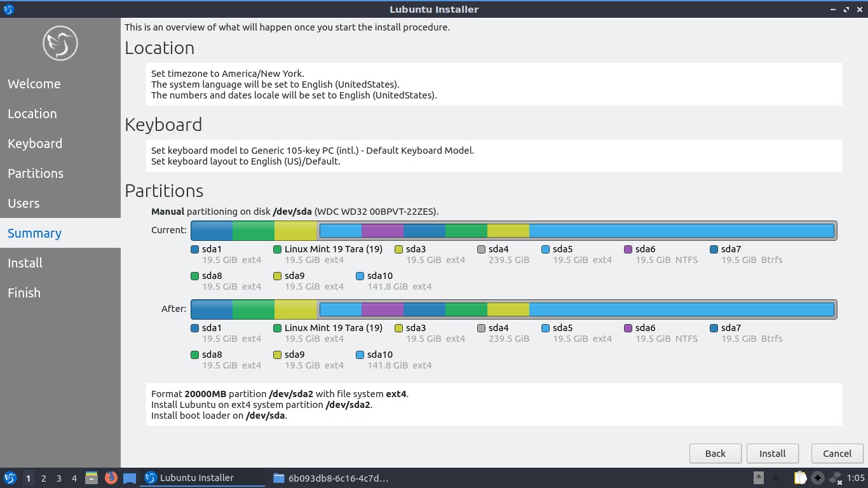Screen dimensions: 868x488
Task: Click the removable media eject icon in the tray
Action: (x=758, y=477)
